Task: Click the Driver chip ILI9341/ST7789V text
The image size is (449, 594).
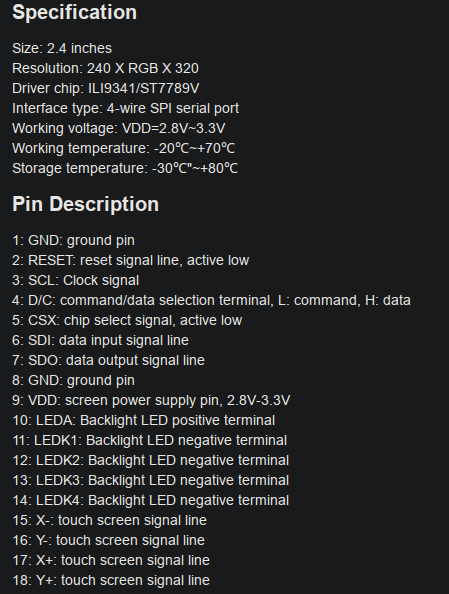Action: tap(105, 89)
